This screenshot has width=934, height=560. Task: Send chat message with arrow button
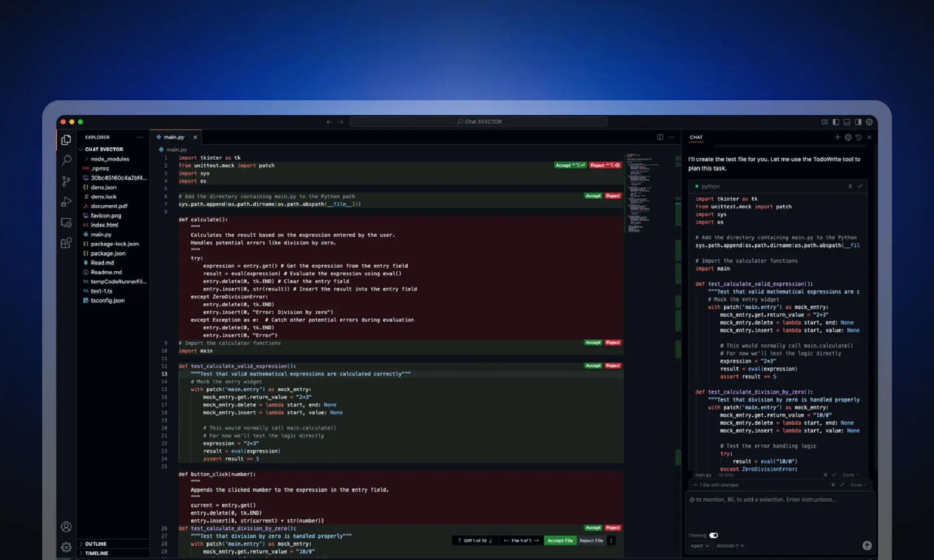[x=867, y=545]
